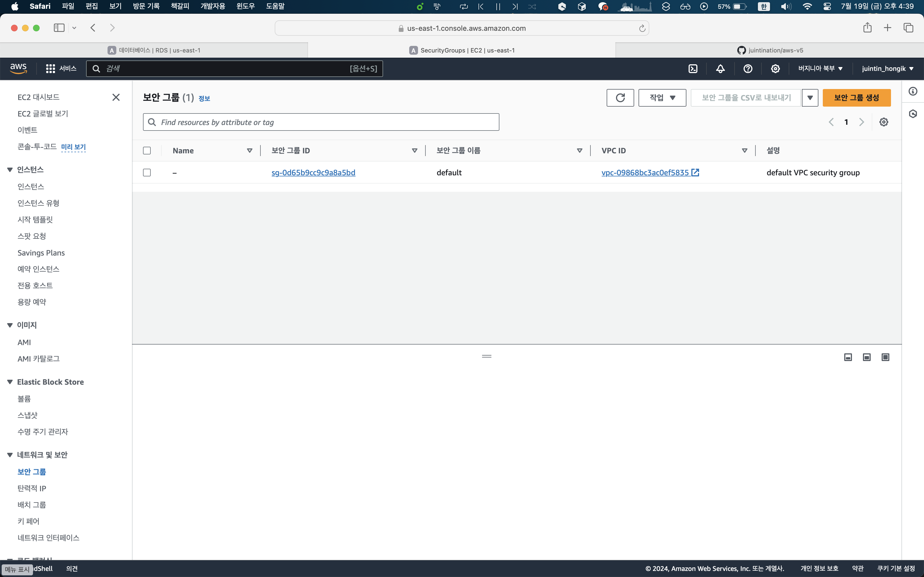Open the services grid menu icon
Screen dimensions: 924x577
(50, 69)
